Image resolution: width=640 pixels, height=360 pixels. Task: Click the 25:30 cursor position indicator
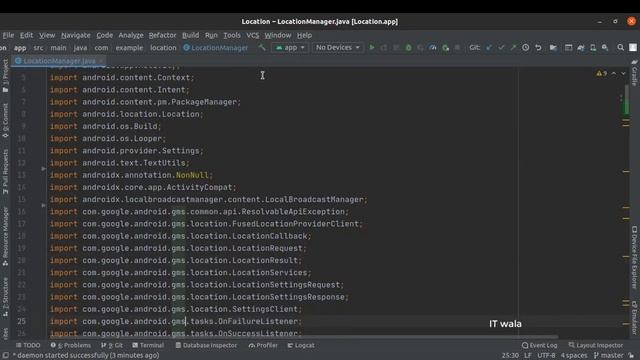tap(510, 356)
